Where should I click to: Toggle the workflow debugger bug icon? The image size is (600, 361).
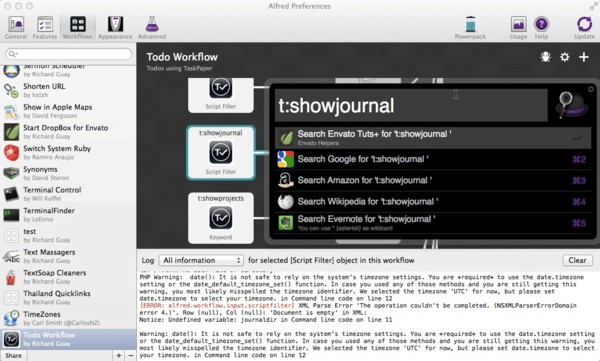coord(545,57)
